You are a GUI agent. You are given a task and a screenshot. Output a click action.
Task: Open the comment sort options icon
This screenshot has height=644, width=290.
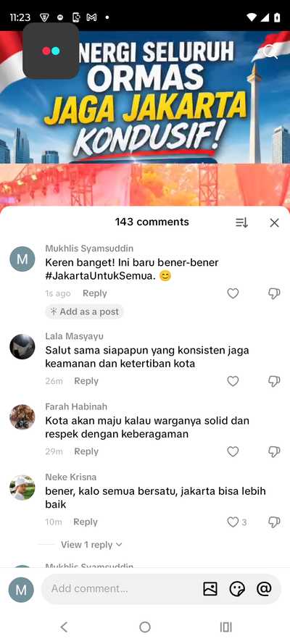241,222
